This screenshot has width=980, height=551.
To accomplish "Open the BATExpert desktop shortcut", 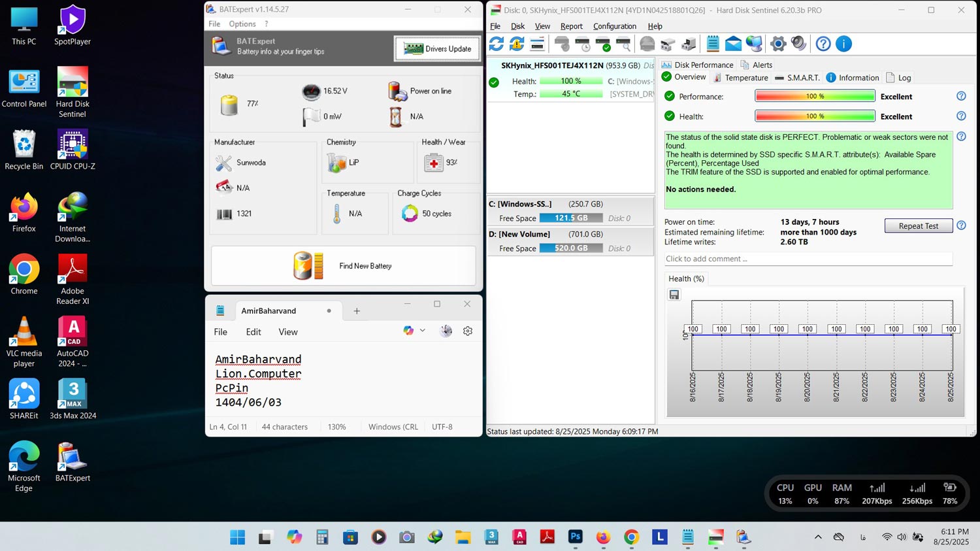I will point(73,462).
